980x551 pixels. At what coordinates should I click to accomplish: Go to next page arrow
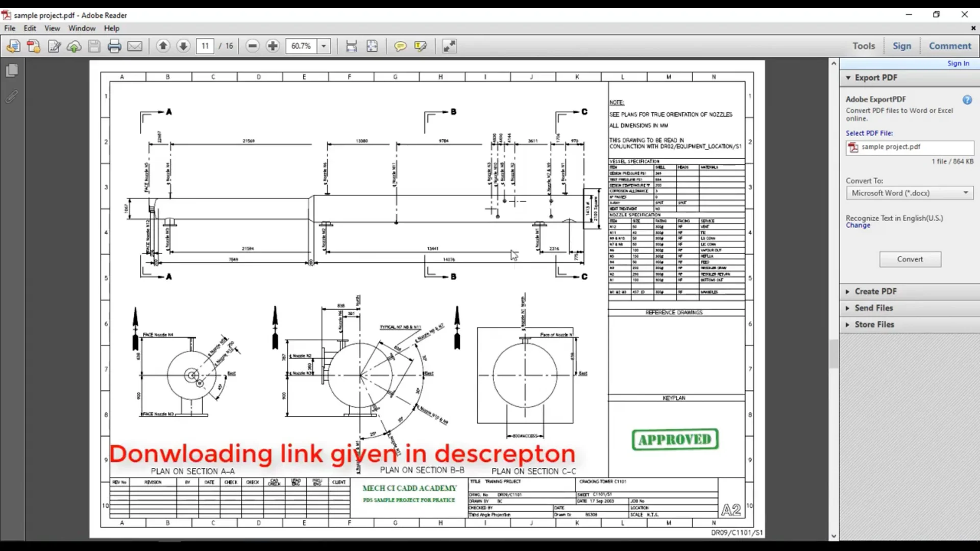click(183, 46)
